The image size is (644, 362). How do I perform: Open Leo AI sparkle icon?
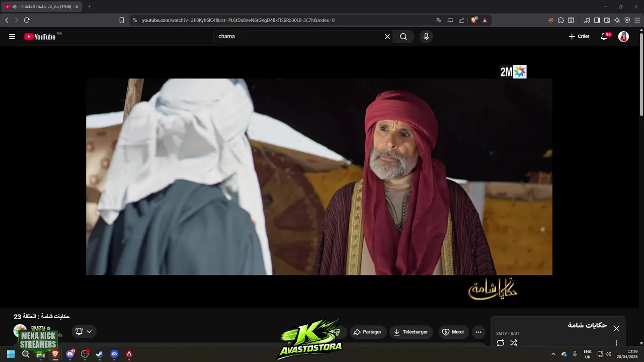click(617, 20)
